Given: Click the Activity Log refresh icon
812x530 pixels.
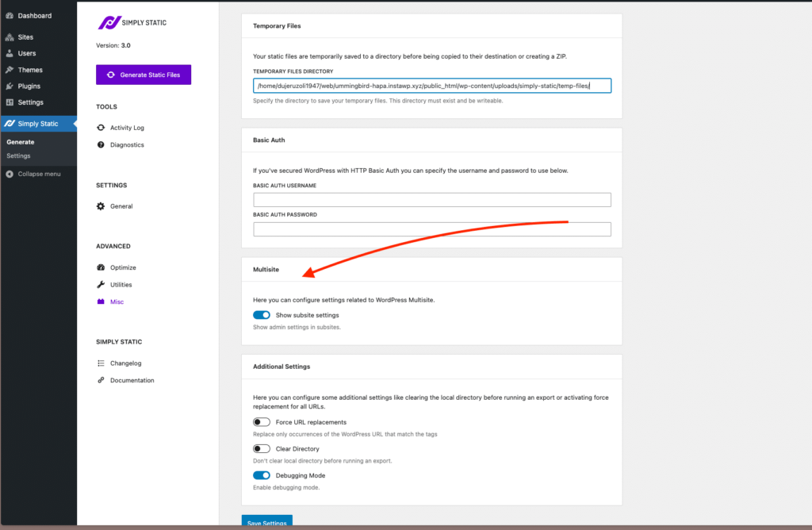Looking at the screenshot, I should click(101, 128).
